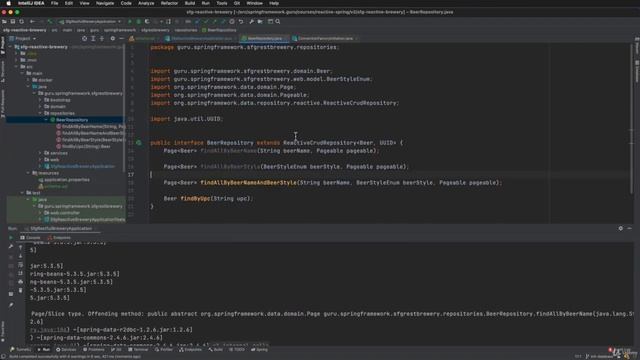Open Settings via the wrench icon
This screenshot has height=360, width=640.
pyautogui.click(x=251, y=21)
